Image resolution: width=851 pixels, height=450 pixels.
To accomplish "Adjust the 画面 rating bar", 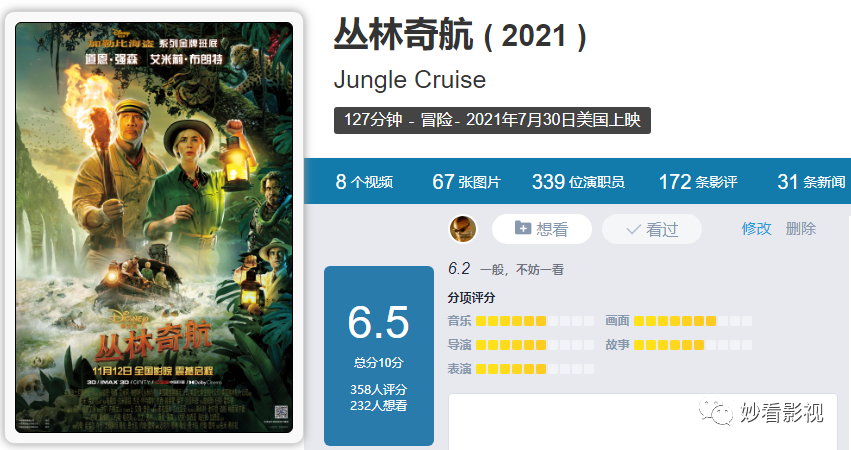I will point(693,321).
